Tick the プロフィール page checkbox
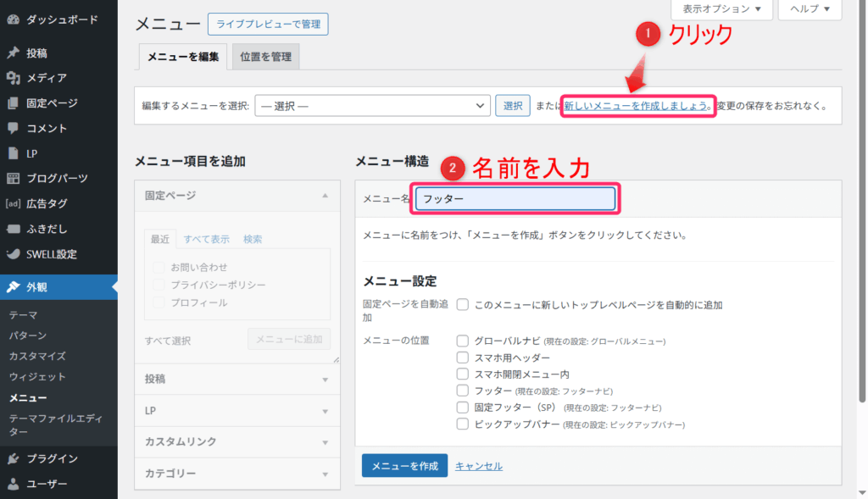This screenshot has height=499, width=868. (x=159, y=302)
